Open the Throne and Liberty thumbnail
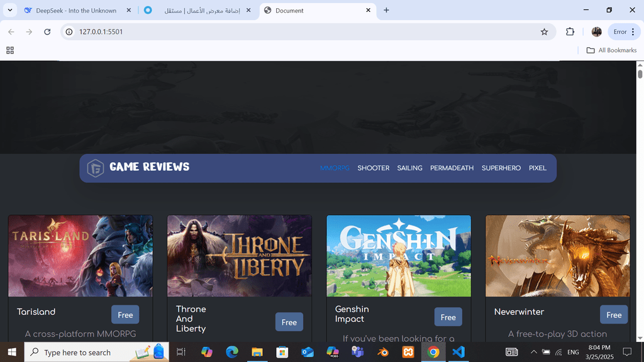The height and width of the screenshot is (362, 644). [240, 256]
